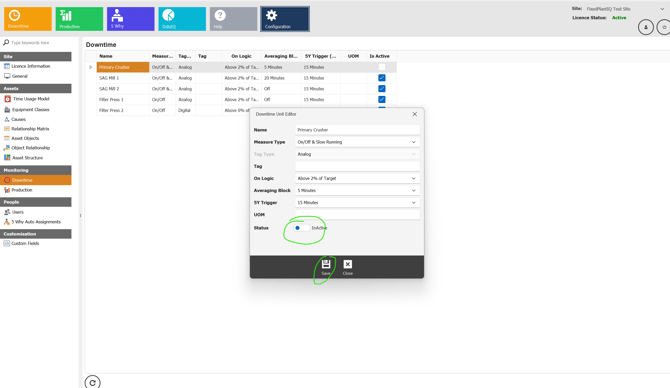Open the green Production module tile
The height and width of the screenshot is (388, 670).
[79, 19]
